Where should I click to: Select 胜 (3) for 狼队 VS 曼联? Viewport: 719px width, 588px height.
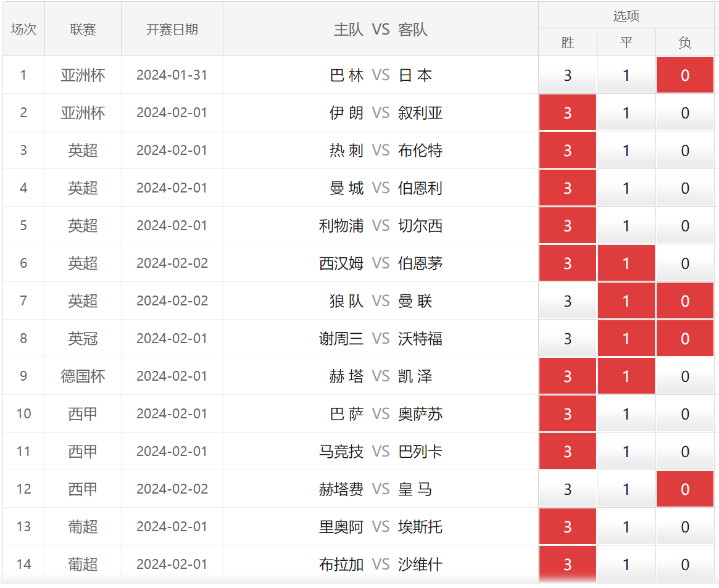[x=568, y=300]
